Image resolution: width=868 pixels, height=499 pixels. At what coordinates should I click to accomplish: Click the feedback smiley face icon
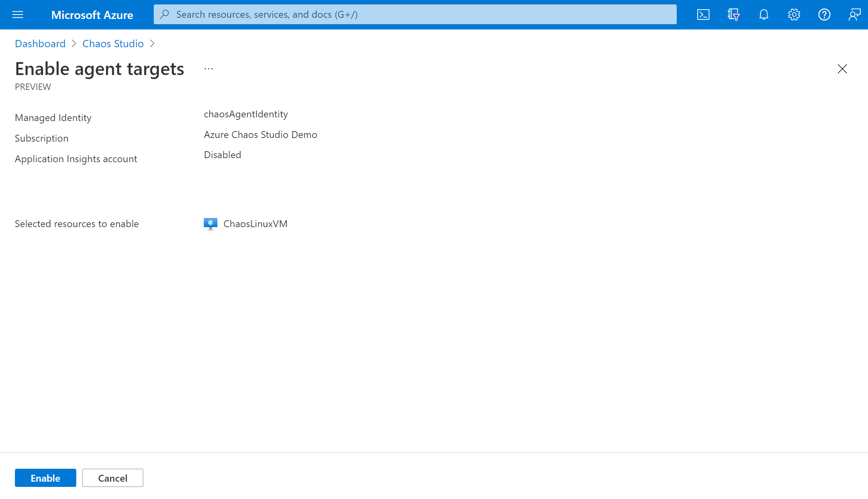(x=854, y=14)
